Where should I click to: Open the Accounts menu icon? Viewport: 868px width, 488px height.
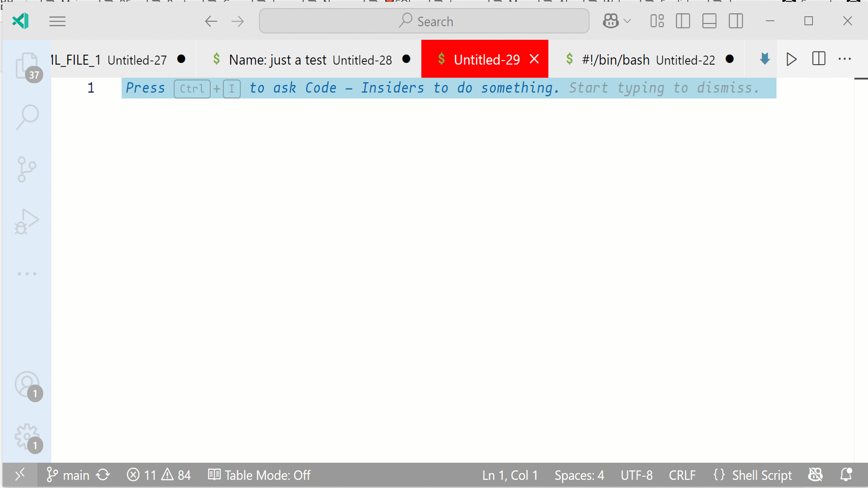[27, 385]
